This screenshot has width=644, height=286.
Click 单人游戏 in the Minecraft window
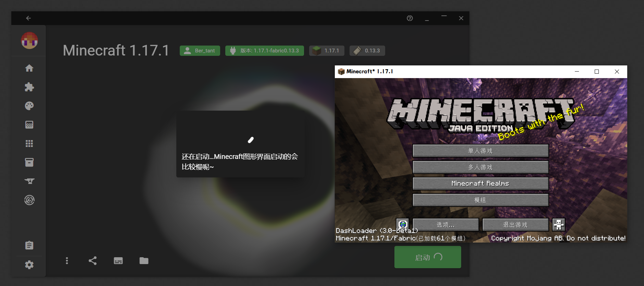click(x=480, y=151)
